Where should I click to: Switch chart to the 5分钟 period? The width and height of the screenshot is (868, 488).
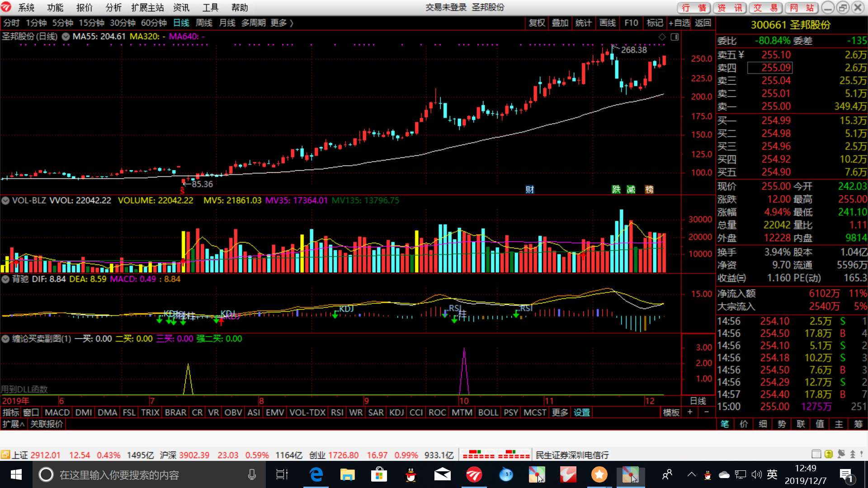(x=62, y=23)
